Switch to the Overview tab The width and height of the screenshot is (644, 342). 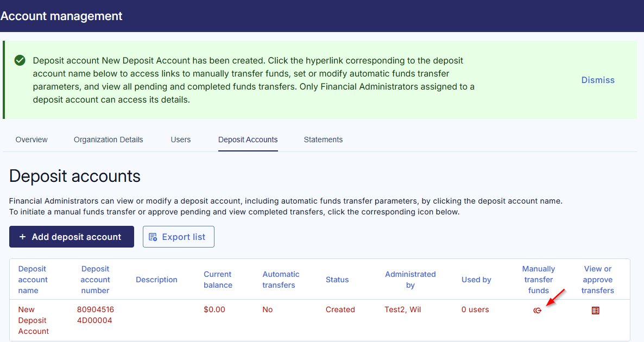31,140
